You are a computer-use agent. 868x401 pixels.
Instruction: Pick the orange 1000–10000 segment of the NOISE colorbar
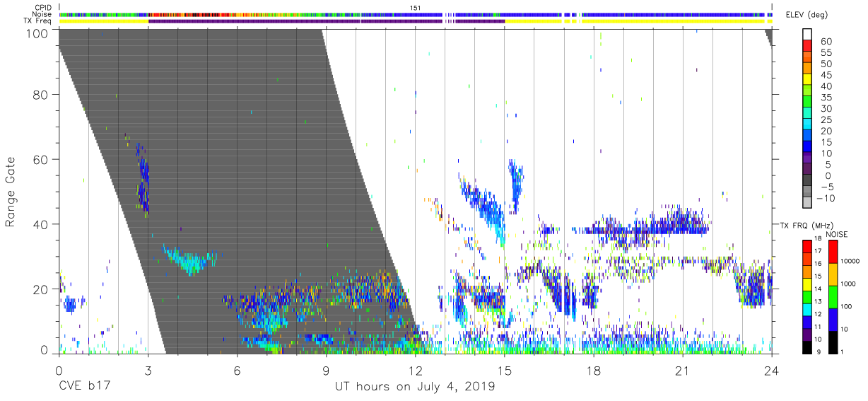832,274
